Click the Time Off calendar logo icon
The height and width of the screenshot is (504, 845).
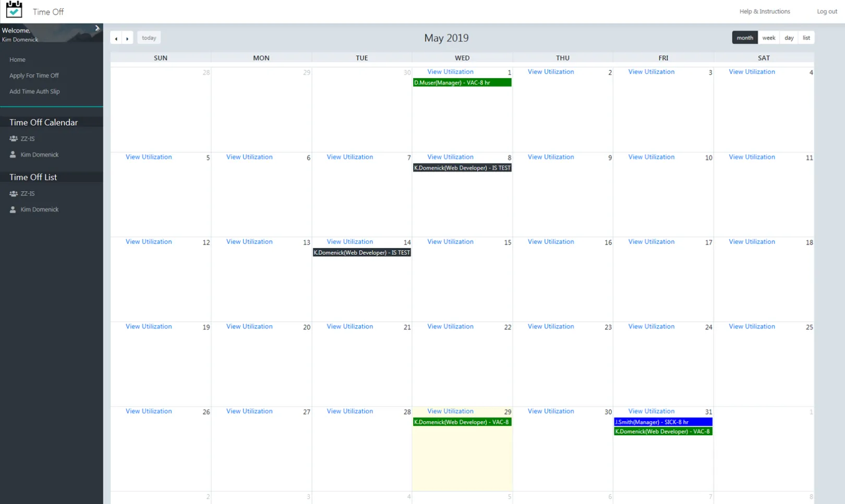coord(14,10)
